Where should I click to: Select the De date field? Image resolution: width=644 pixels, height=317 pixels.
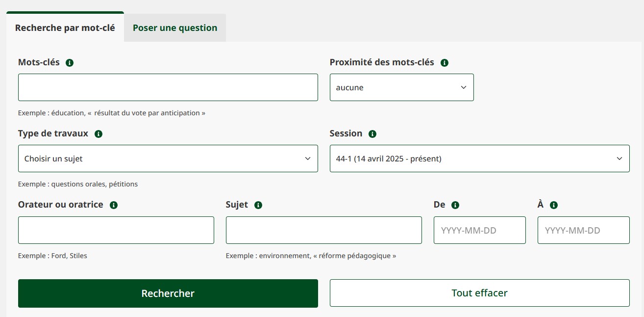tap(479, 230)
